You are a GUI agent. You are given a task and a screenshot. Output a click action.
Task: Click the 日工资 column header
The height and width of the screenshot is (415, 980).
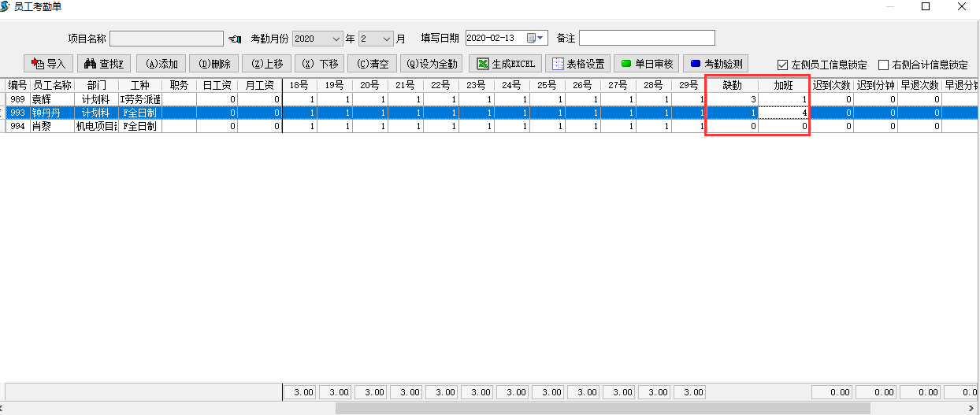pos(217,85)
